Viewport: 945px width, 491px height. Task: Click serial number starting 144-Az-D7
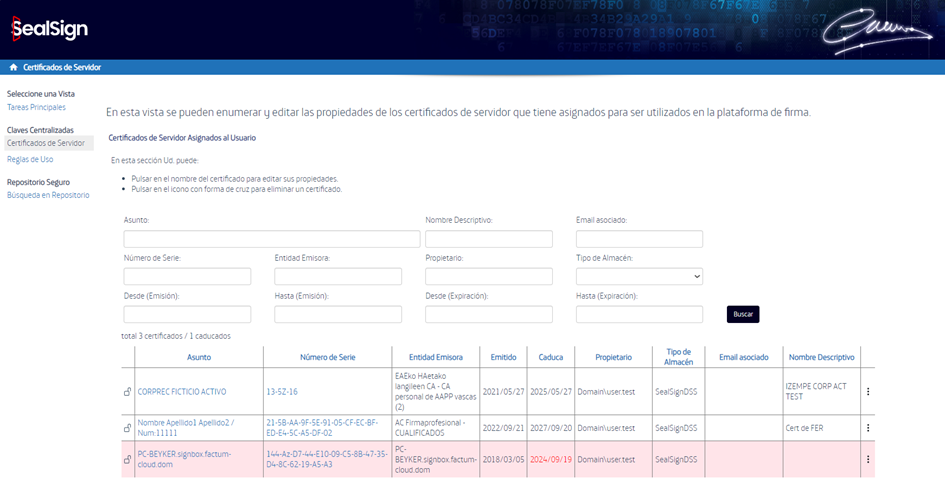click(x=327, y=459)
